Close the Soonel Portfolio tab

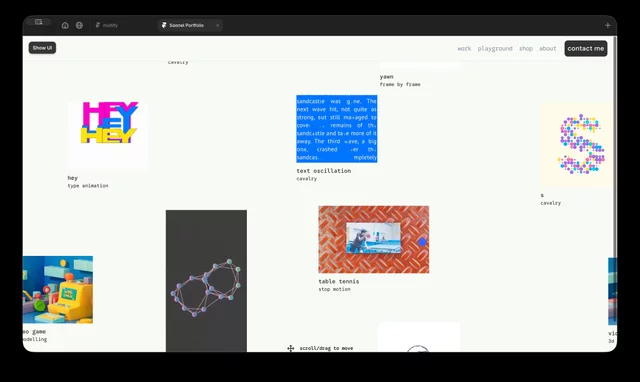click(218, 25)
